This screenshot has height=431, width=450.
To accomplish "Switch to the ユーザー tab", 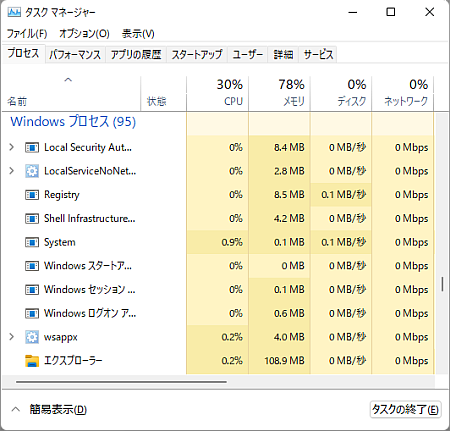I will (247, 54).
